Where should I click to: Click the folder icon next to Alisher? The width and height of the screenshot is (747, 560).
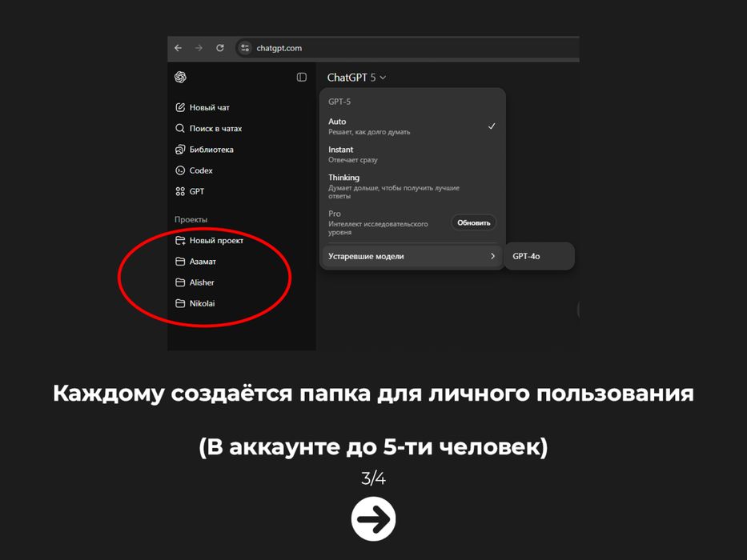coord(180,282)
